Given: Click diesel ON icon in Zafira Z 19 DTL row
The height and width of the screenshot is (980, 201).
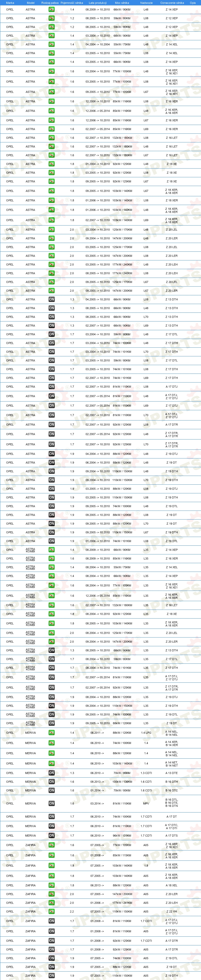Looking at the screenshot, I should [51, 958].
